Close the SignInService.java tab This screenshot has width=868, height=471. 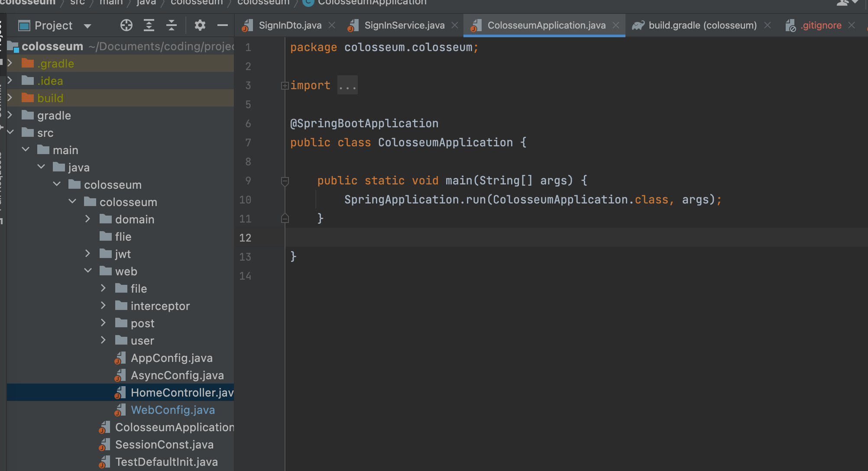pyautogui.click(x=455, y=26)
